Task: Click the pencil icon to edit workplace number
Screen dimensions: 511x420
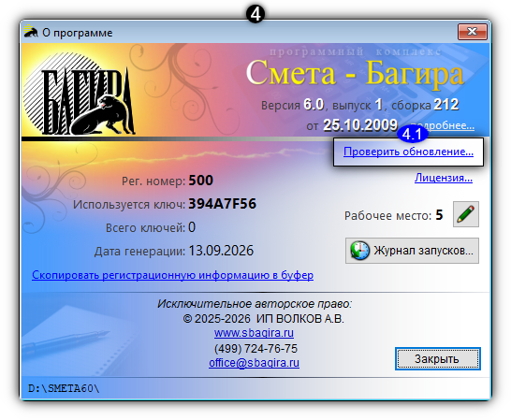Action: [x=466, y=214]
